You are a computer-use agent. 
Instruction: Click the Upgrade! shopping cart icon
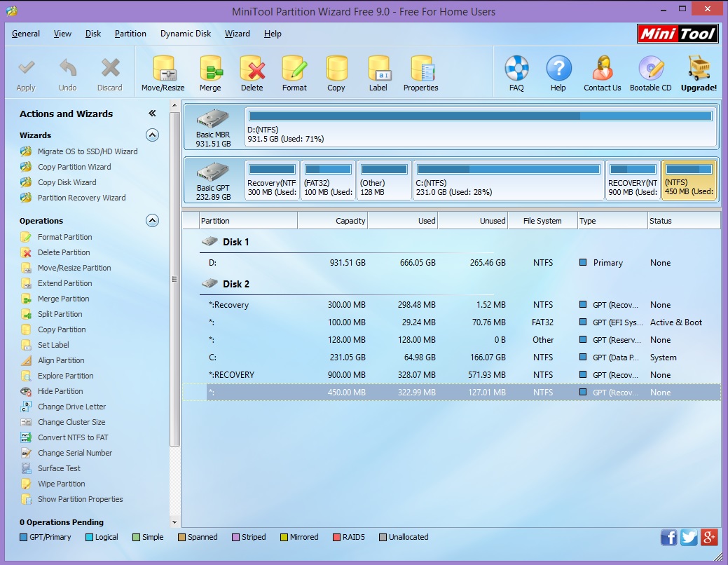click(x=699, y=74)
